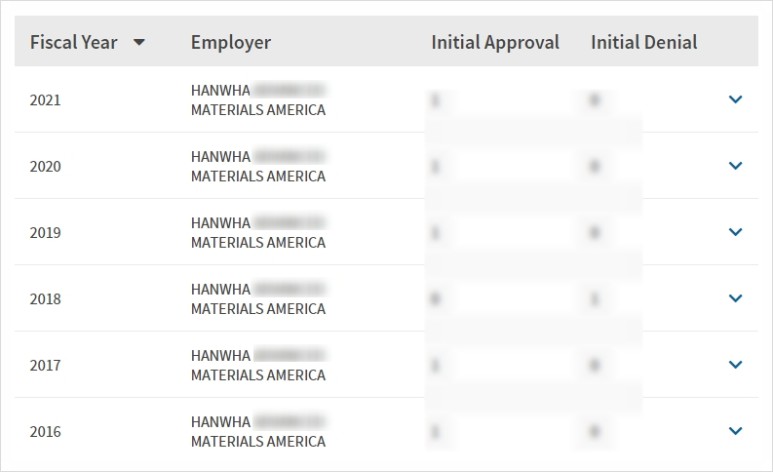
Task: Expand the 2021 row chevron
Action: [x=735, y=100]
